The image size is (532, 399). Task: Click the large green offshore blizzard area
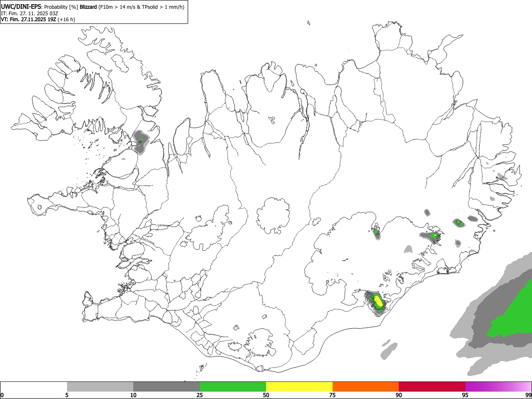click(x=513, y=313)
